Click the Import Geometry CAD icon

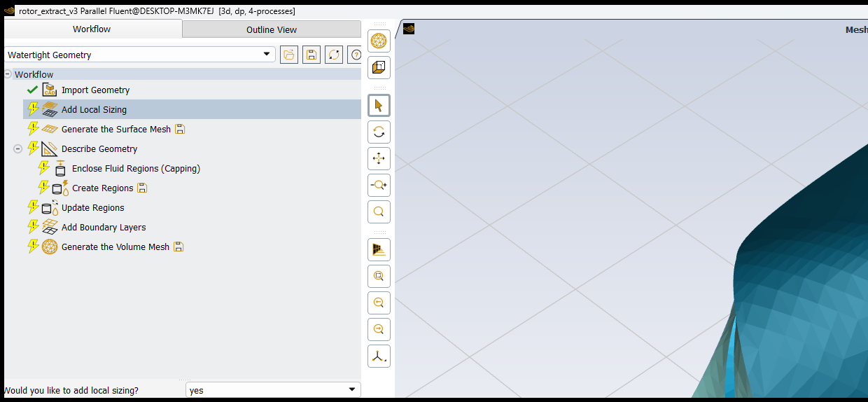point(50,90)
